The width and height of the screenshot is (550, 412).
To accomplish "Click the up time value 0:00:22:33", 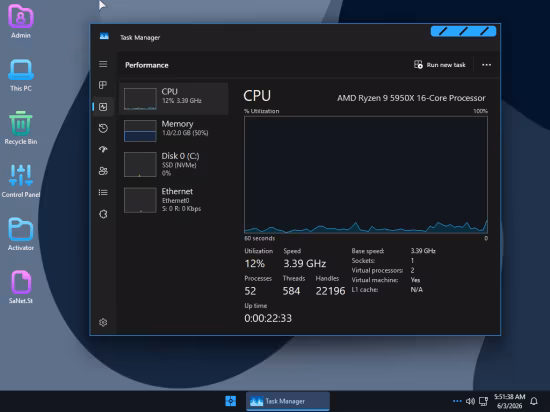I will [268, 318].
